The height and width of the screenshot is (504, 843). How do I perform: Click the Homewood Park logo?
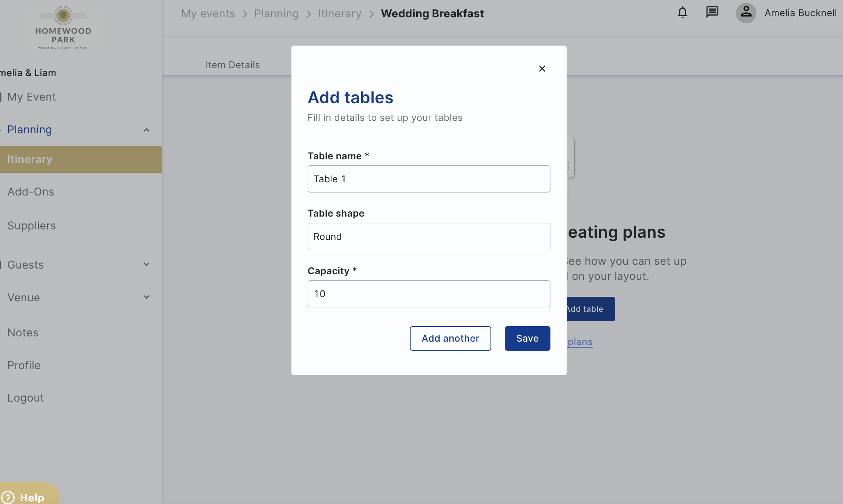[x=63, y=27]
